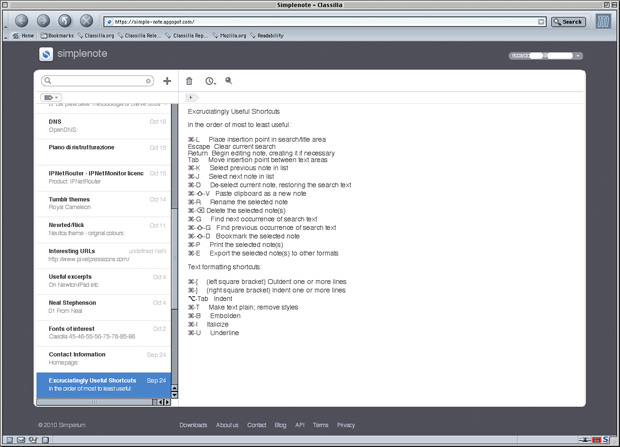Click the Search button beside address bar
The width and height of the screenshot is (620, 447).
[568, 22]
